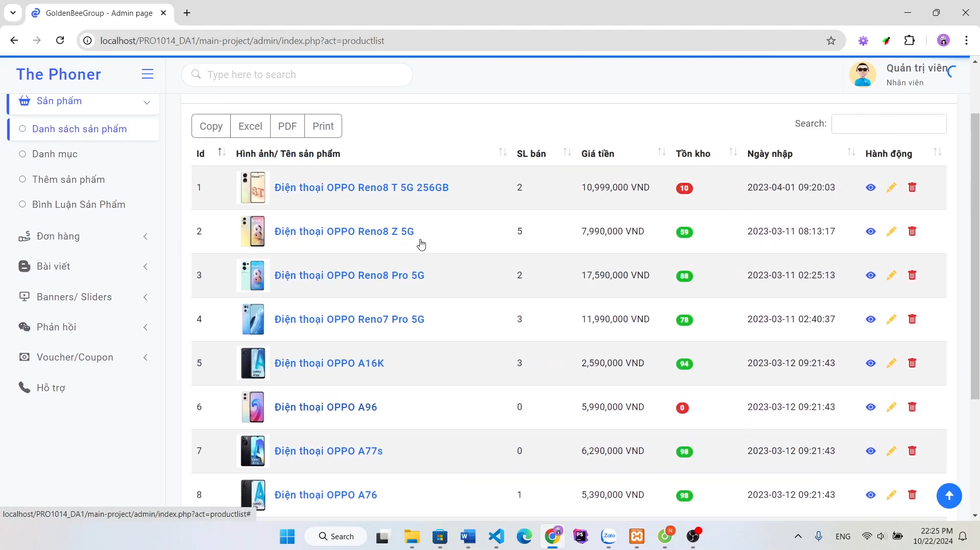Image resolution: width=980 pixels, height=550 pixels.
Task: Expand the Phản hồi sidebar section
Action: [84, 327]
